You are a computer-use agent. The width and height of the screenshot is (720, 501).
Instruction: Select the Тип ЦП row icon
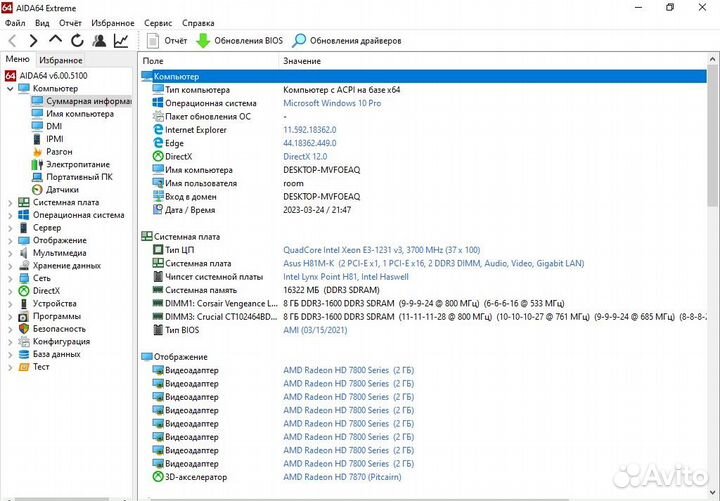(x=158, y=250)
